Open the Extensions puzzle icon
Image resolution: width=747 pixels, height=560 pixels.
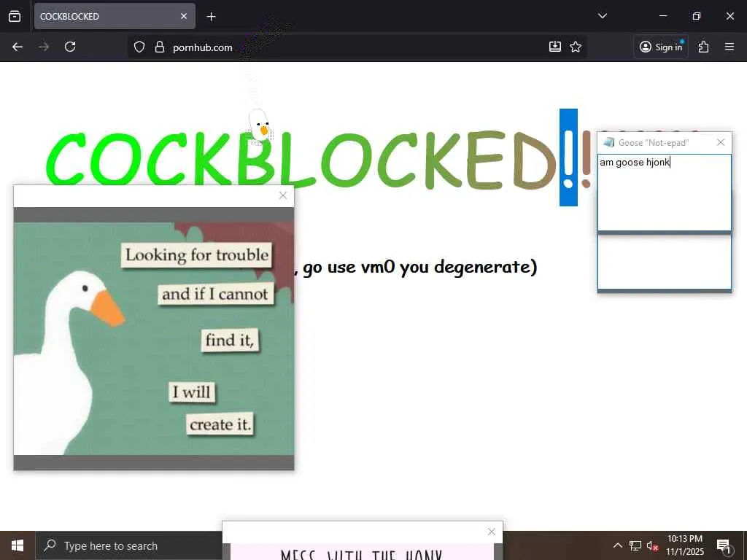[704, 47]
